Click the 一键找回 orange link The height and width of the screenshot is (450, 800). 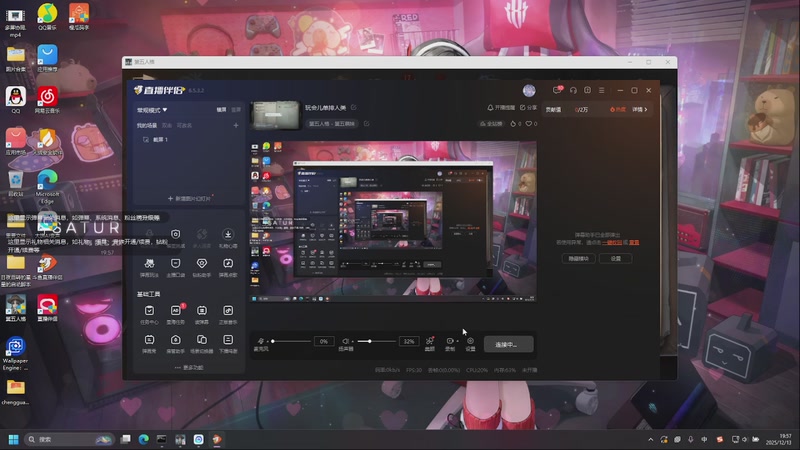tap(612, 243)
